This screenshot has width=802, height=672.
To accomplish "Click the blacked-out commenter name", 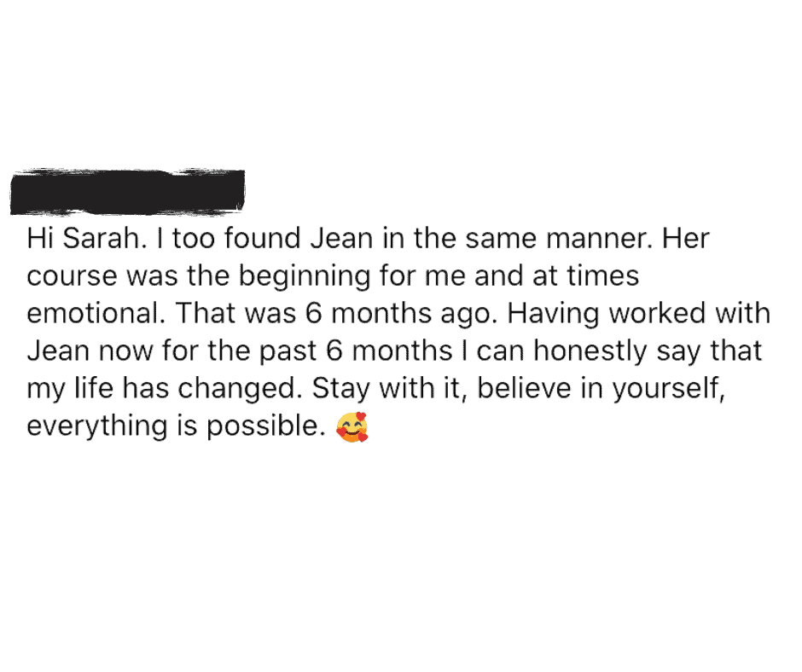I will tap(127, 192).
